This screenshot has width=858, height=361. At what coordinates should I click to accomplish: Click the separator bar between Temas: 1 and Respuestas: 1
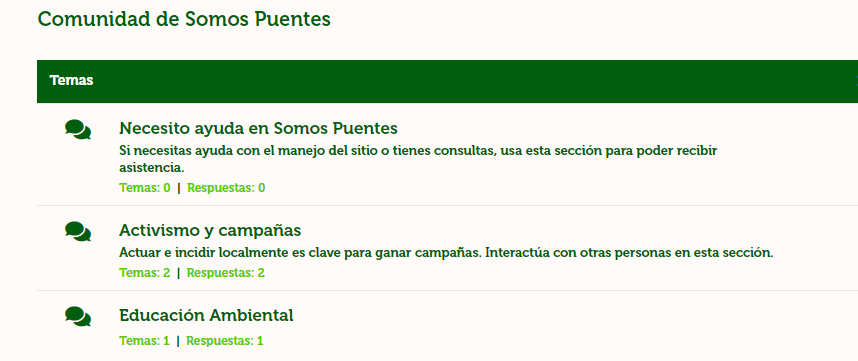point(178,341)
